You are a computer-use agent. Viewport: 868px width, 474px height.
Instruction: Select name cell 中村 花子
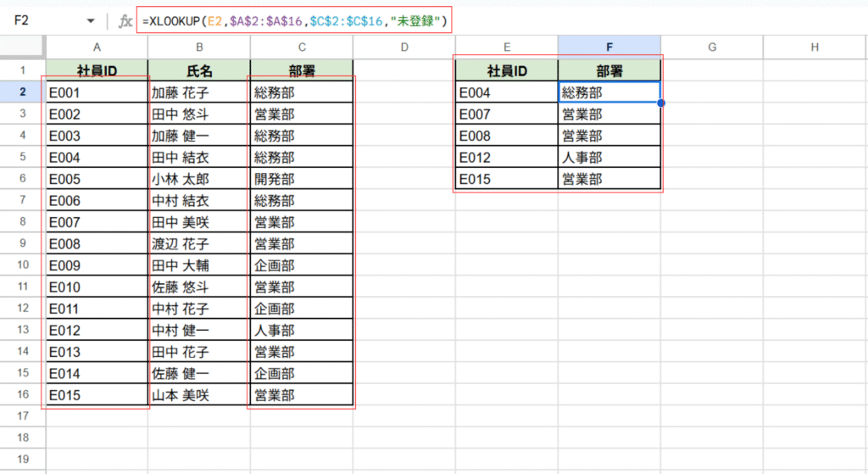click(x=199, y=309)
